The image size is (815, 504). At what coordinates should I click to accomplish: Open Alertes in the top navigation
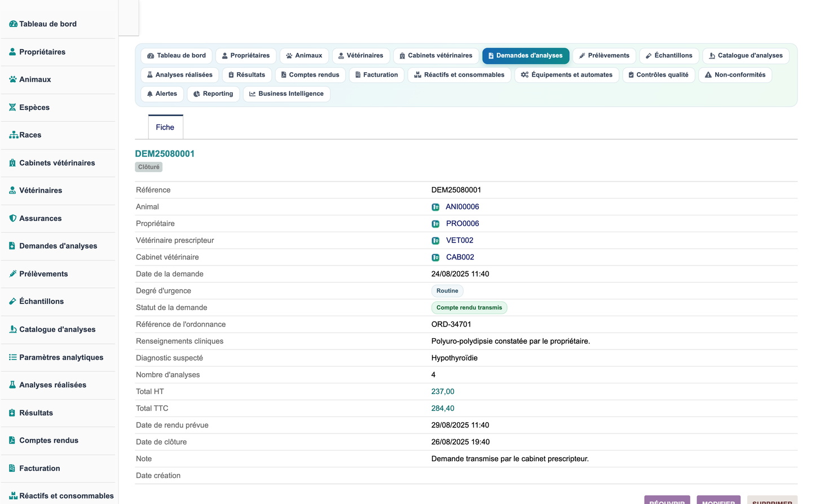point(162,94)
